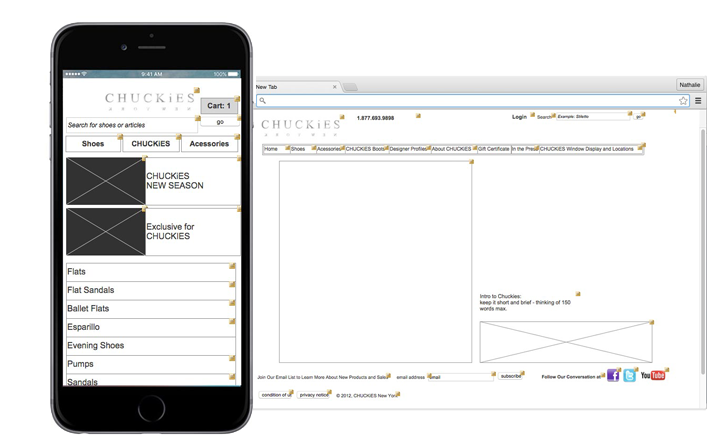Open YouTube icon in desktop footer

click(652, 375)
